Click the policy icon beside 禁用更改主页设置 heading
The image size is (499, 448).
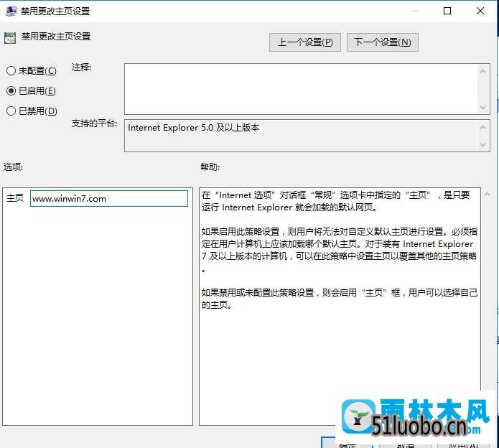click(10, 37)
